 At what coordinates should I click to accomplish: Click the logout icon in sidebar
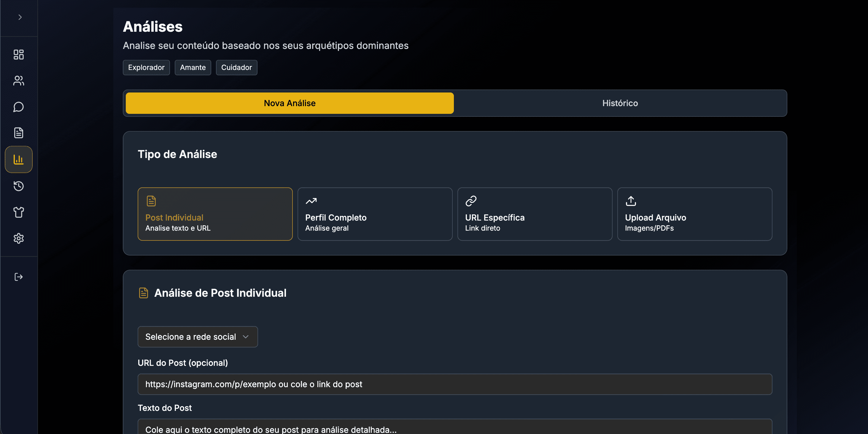click(18, 277)
